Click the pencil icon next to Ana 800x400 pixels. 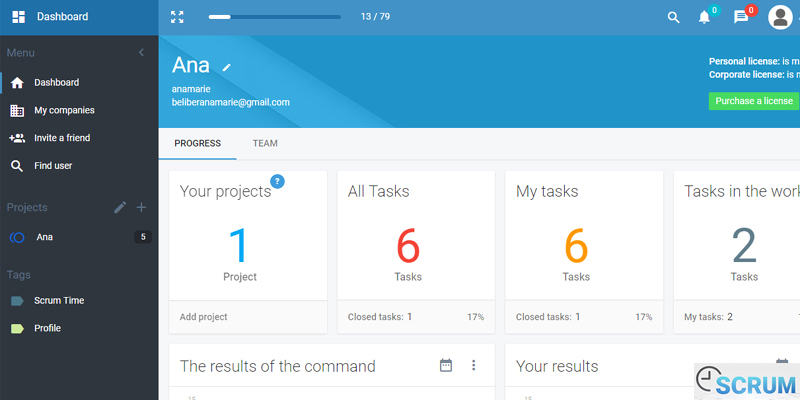pos(227,67)
